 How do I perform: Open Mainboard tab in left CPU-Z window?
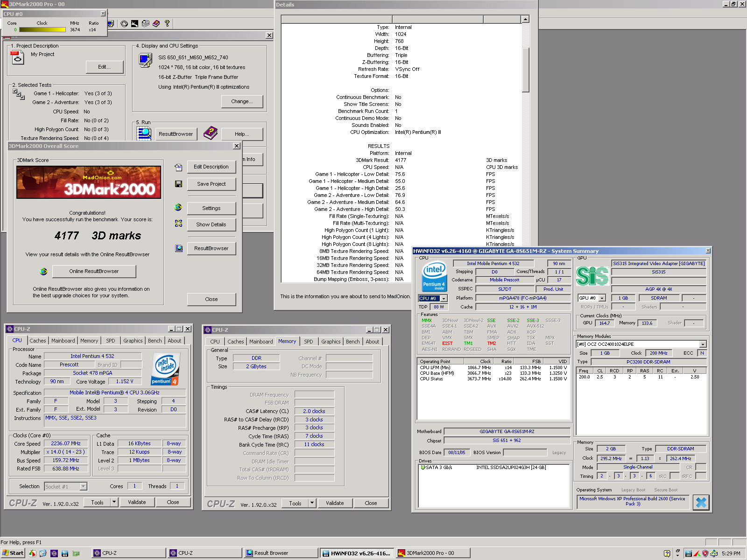(x=63, y=341)
